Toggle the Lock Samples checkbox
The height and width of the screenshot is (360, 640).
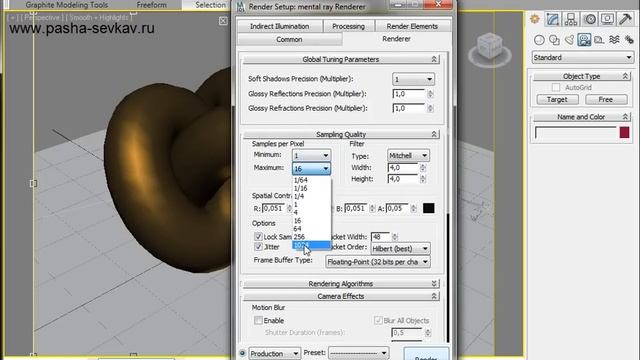[258, 236]
